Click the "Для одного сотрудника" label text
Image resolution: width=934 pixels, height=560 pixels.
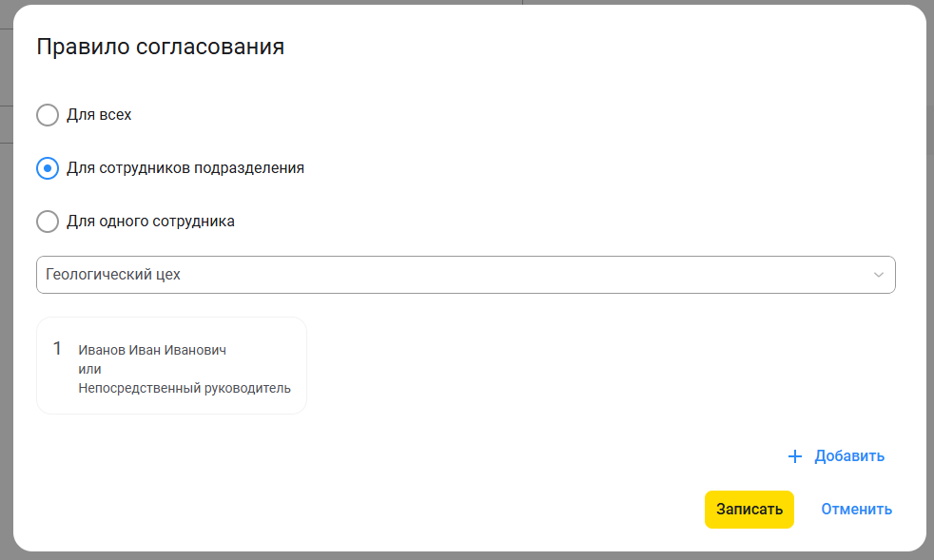click(150, 222)
